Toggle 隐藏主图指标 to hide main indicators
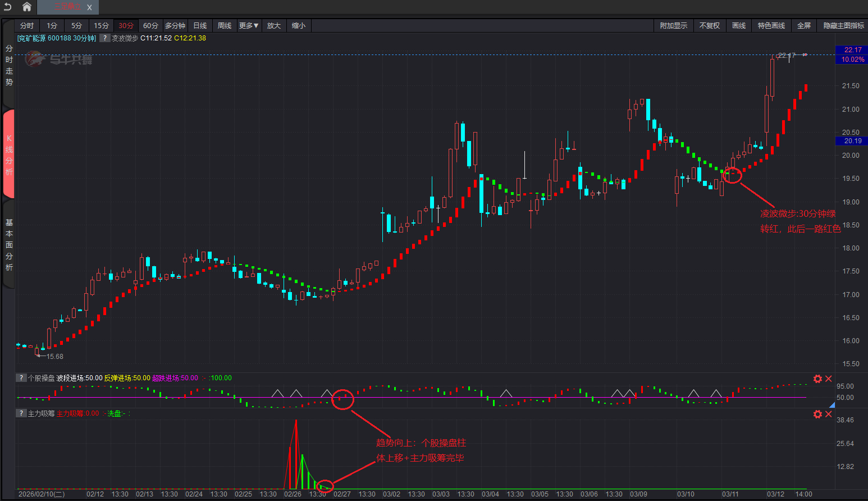Screen dimensions: 868x501 pos(843,26)
